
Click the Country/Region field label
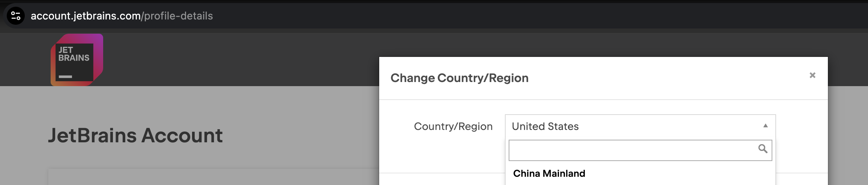[453, 127]
